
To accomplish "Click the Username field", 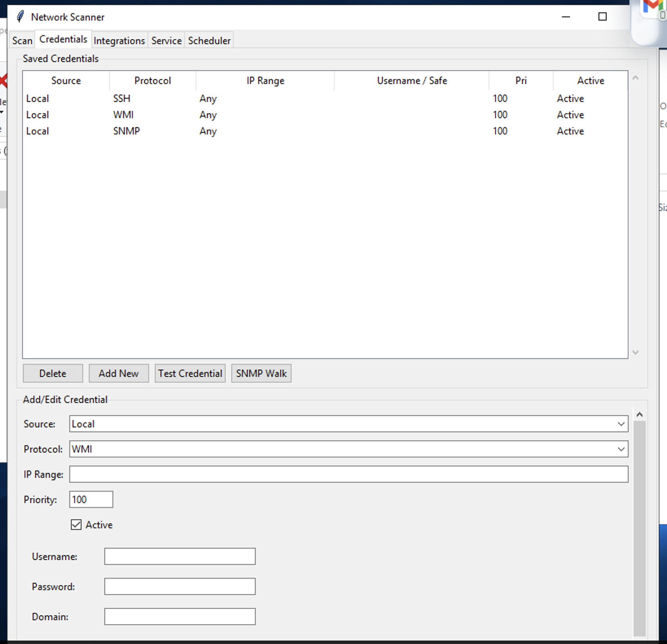I will click(180, 556).
